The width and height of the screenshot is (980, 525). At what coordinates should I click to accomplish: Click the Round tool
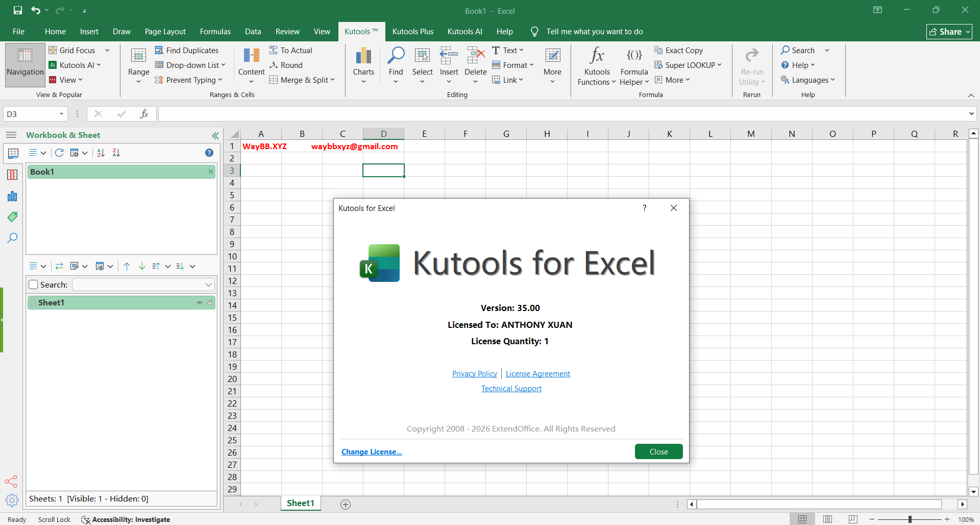click(x=286, y=65)
